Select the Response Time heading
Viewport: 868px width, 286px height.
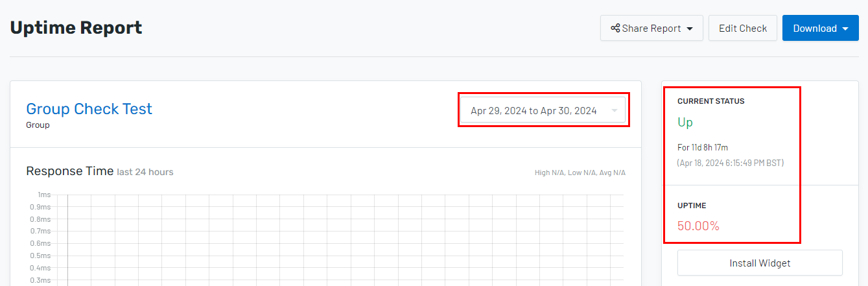pos(70,171)
